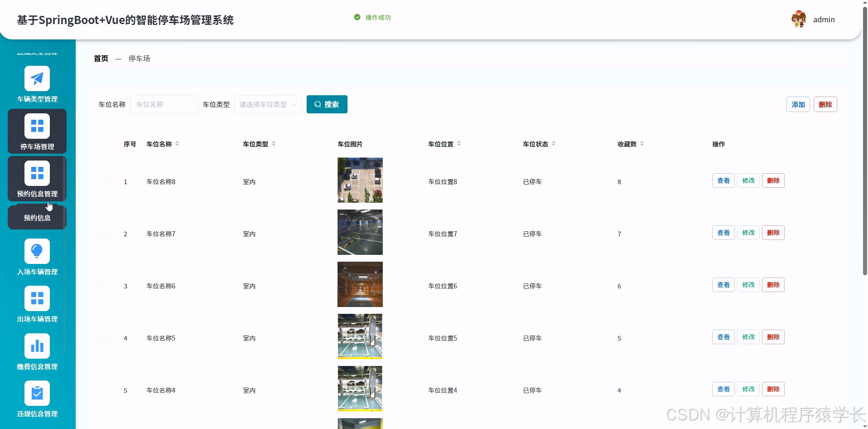Open thumbnail image of 车位名称8
The height and width of the screenshot is (429, 868).
(360, 180)
